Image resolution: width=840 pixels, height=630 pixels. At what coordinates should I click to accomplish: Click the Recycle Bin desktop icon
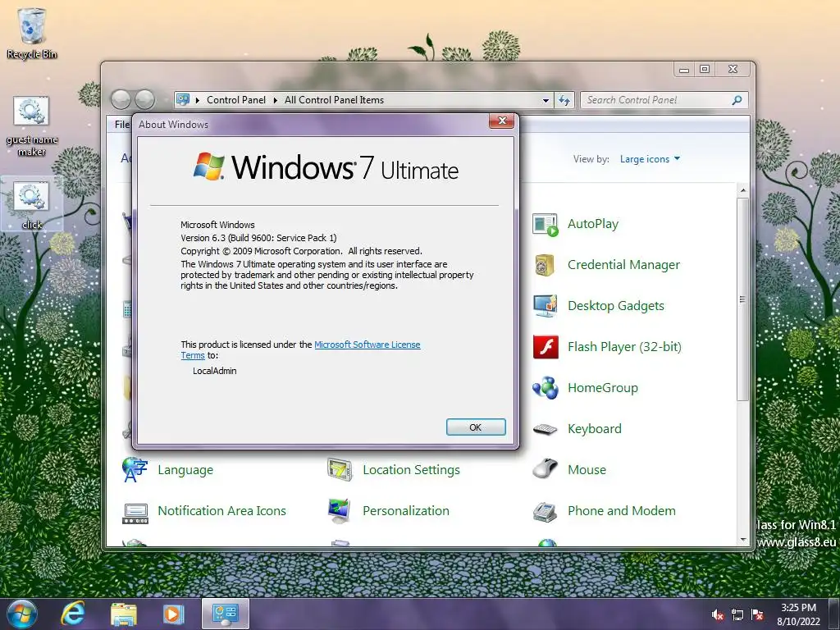32,33
